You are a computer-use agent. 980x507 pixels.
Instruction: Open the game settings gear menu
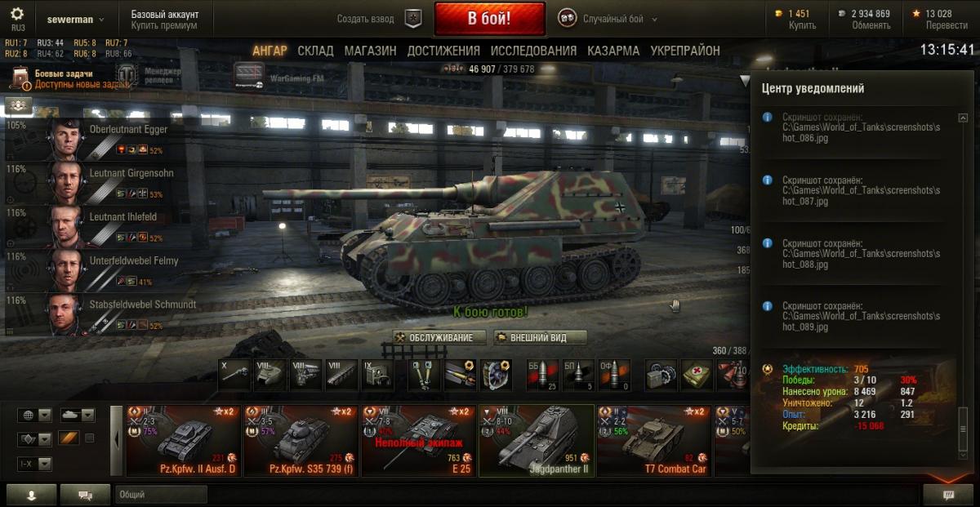coord(17,14)
